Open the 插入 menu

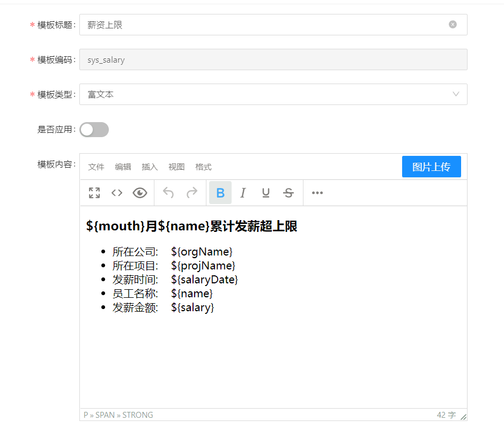(x=150, y=167)
